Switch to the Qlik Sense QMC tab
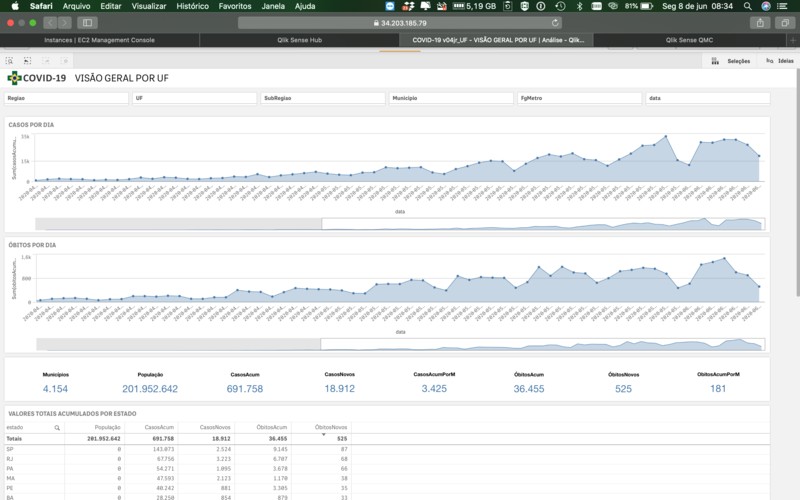This screenshot has height=500, width=800. tap(689, 40)
